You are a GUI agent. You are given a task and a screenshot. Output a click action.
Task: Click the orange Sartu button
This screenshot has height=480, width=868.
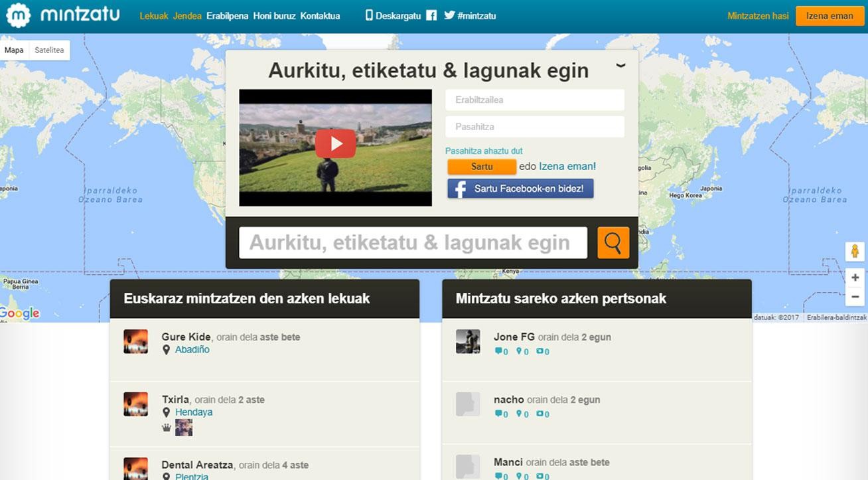tap(482, 167)
